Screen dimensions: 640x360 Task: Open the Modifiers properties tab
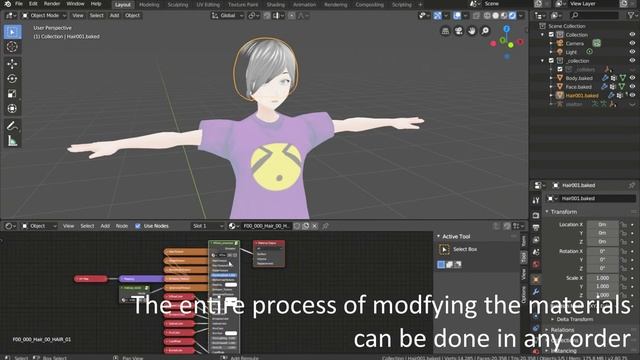(536, 292)
